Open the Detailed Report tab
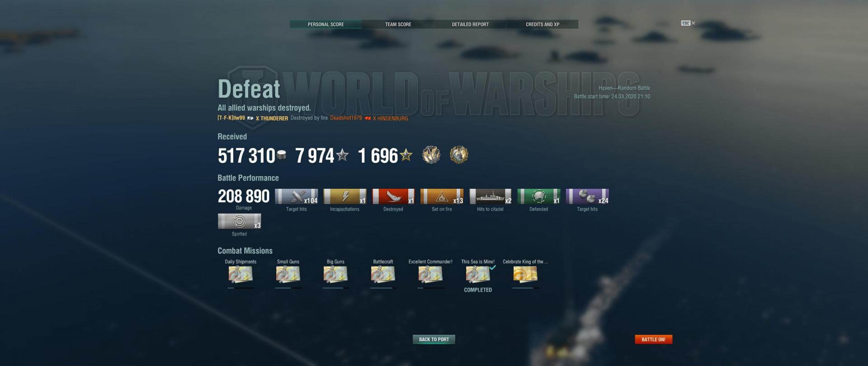 (470, 24)
